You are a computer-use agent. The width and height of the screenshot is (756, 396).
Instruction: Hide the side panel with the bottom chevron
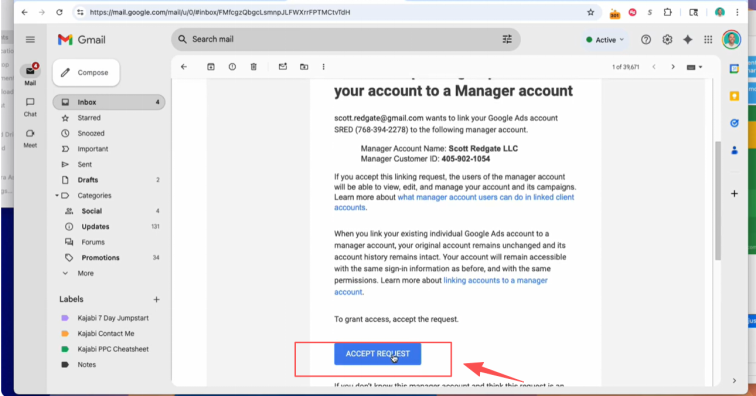pyautogui.click(x=734, y=381)
